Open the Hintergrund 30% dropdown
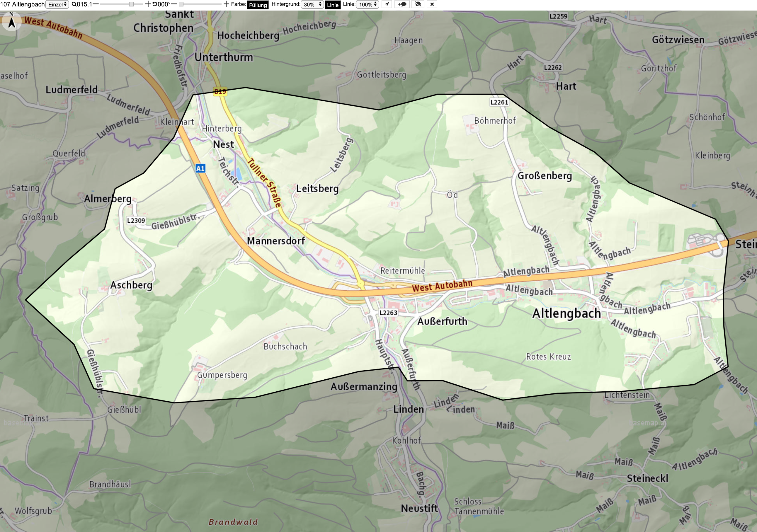757x532 pixels. (x=312, y=4)
